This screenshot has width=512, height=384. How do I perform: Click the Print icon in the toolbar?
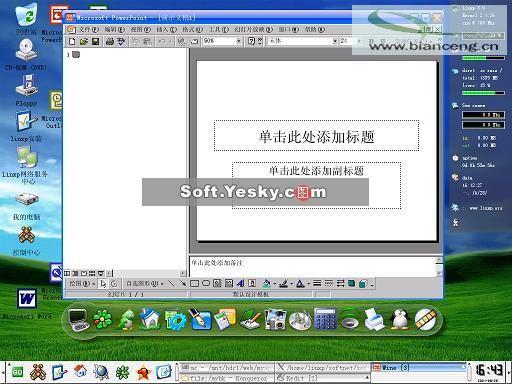click(110, 41)
